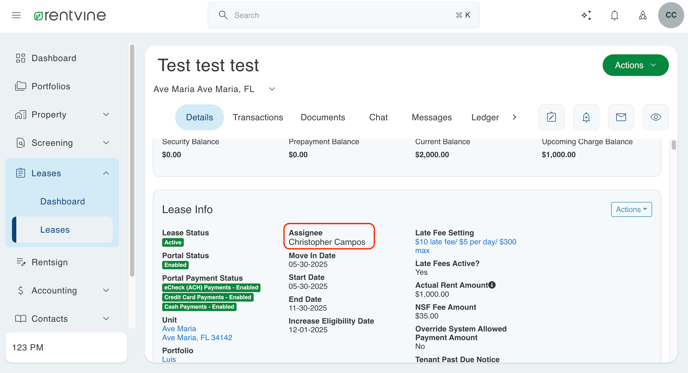Viewport: 688px width, 373px height.
Task: Expand the Accounting sidebar menu
Action: tap(106, 291)
